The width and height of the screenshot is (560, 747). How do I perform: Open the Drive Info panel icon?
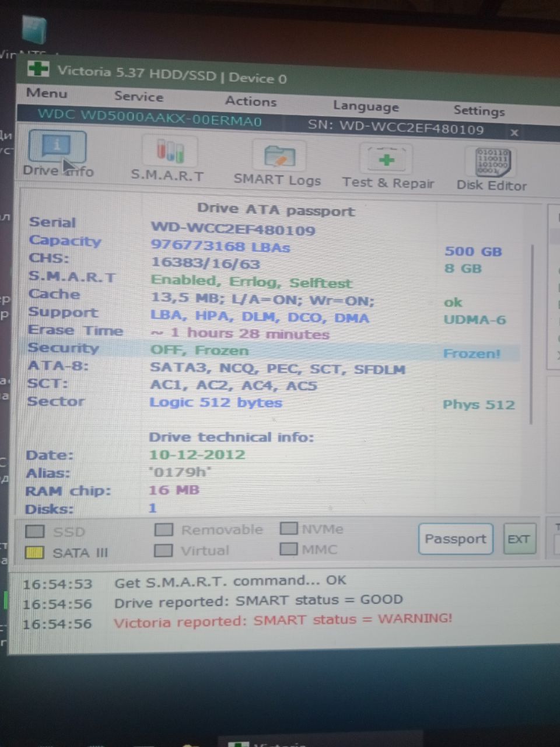click(x=57, y=148)
